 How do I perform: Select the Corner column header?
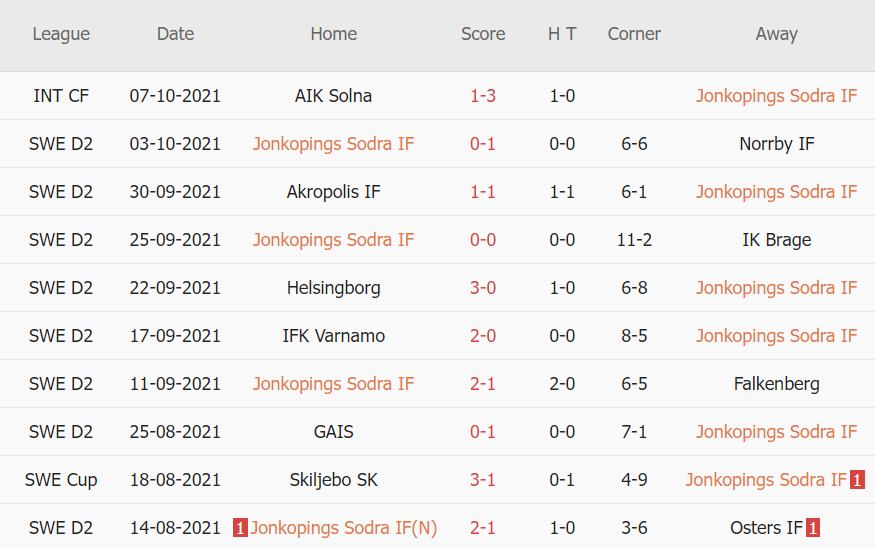pos(634,34)
